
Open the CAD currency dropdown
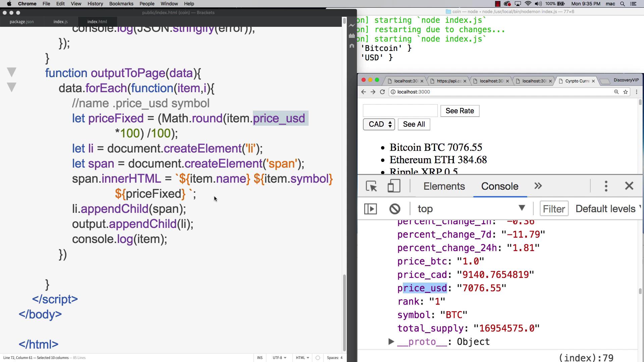[x=379, y=124]
